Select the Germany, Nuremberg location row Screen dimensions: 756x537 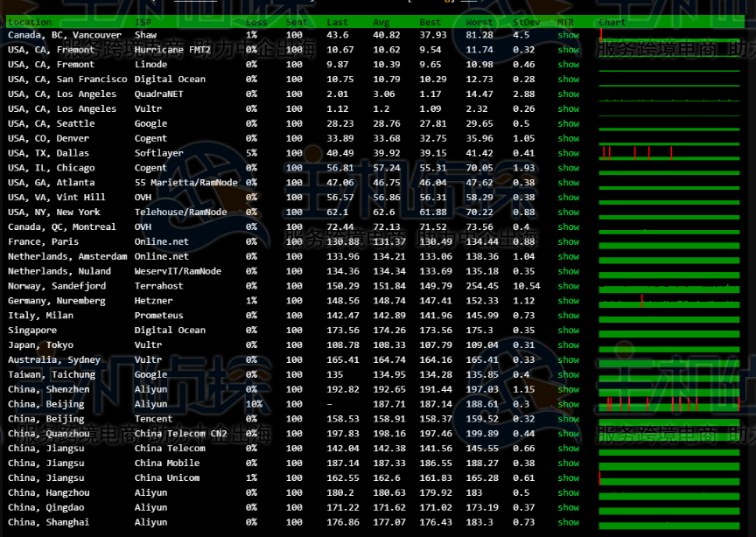[x=57, y=301]
